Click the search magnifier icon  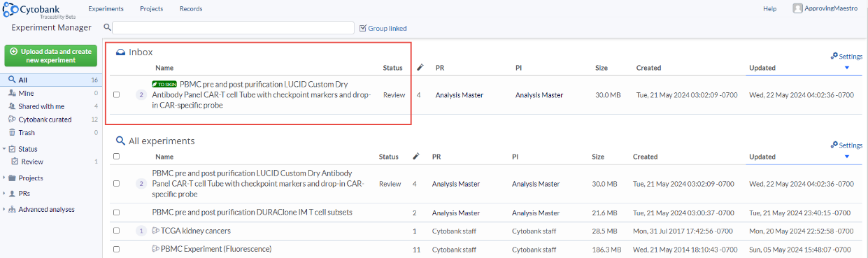coord(108,28)
